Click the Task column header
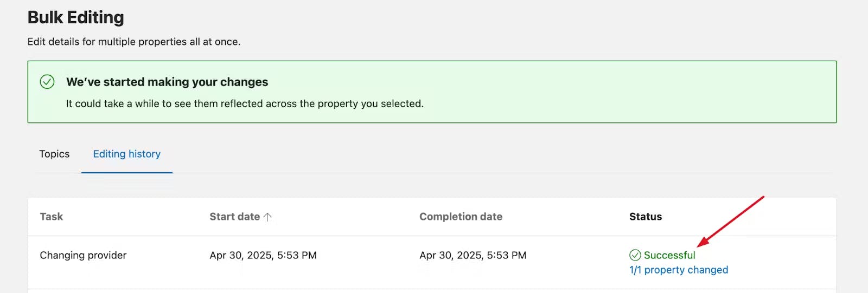Viewport: 868px width, 293px height. tap(52, 217)
